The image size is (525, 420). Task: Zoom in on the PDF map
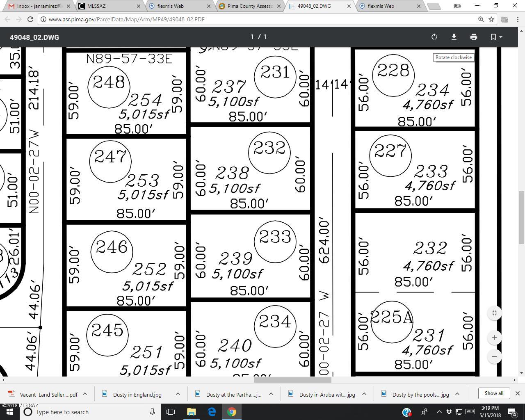(495, 338)
